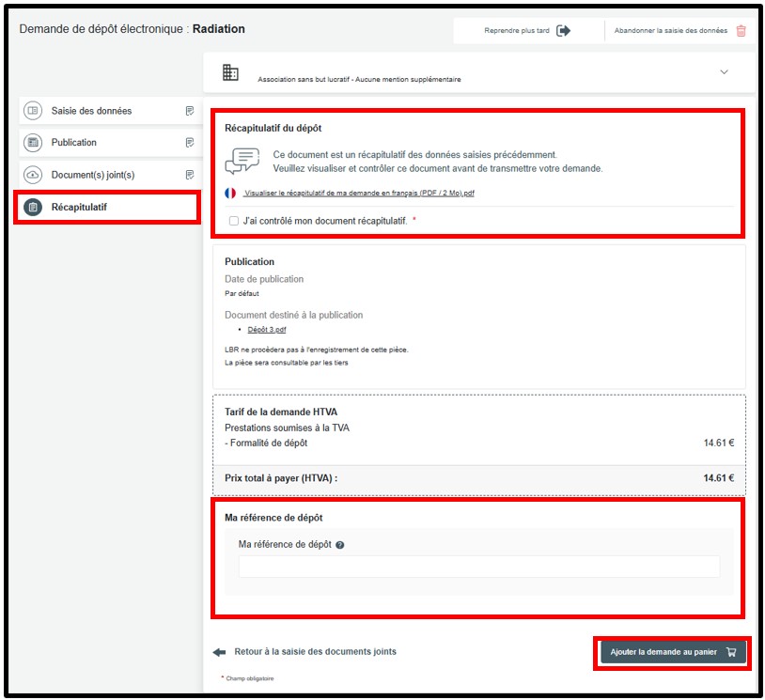This screenshot has width=765, height=700.
Task: Open the récapitulatif PDF in French link
Action: 359,193
